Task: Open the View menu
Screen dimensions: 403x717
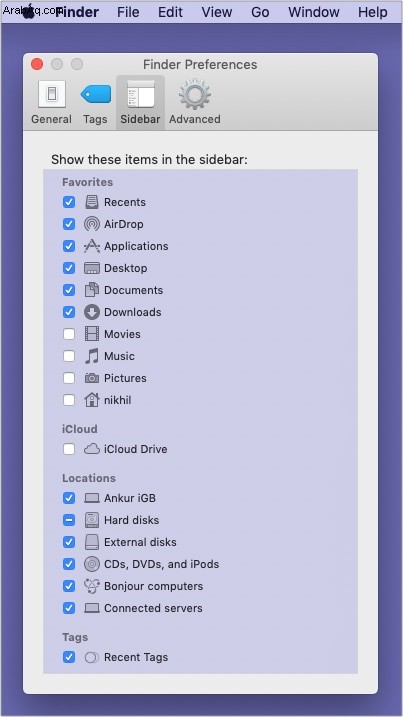Action: click(x=216, y=12)
